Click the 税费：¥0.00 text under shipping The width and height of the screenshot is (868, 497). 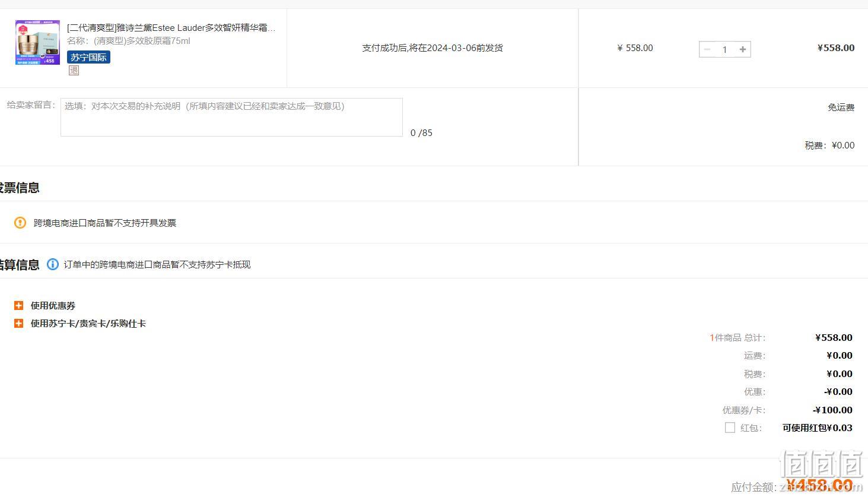point(829,145)
